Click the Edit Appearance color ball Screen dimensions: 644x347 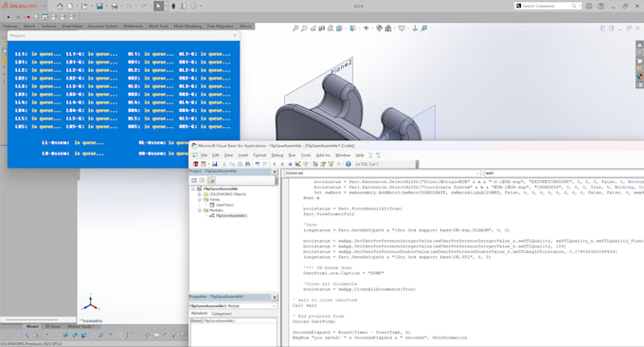click(x=379, y=28)
